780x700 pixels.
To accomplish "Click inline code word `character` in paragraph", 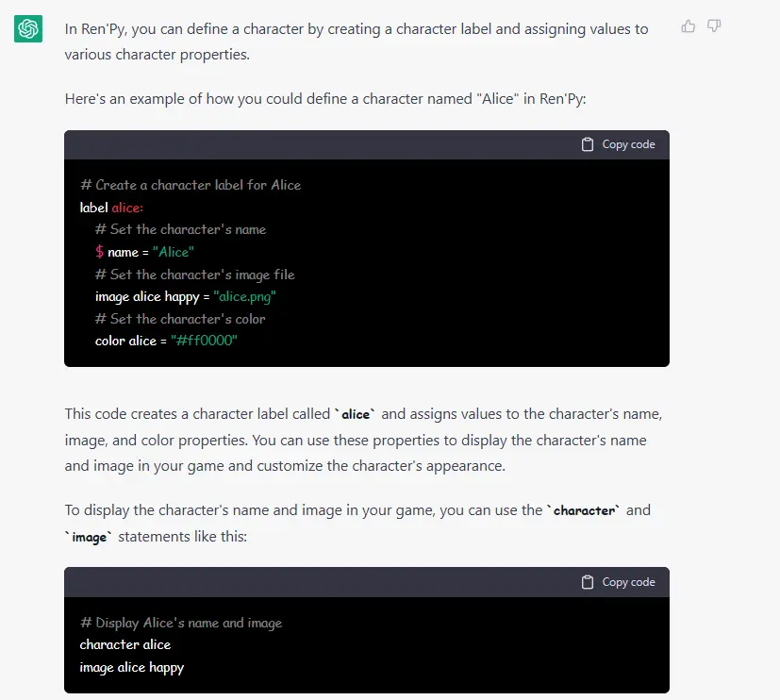I will click(584, 511).
